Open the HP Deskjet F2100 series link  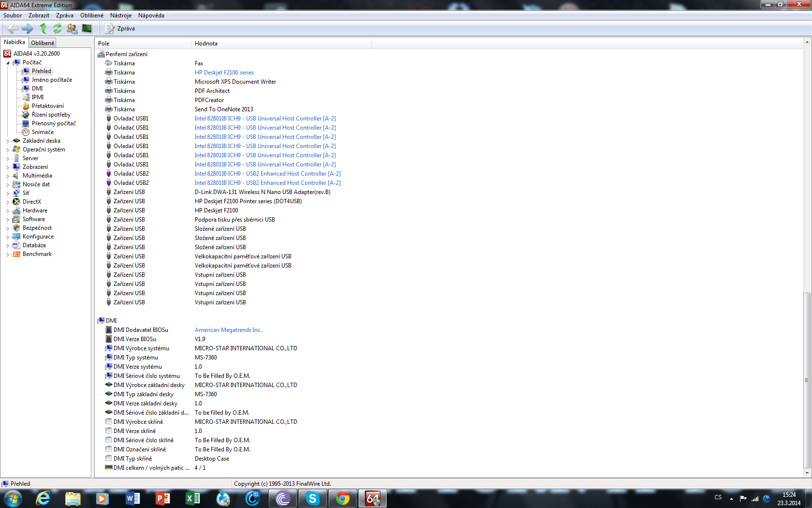[224, 73]
